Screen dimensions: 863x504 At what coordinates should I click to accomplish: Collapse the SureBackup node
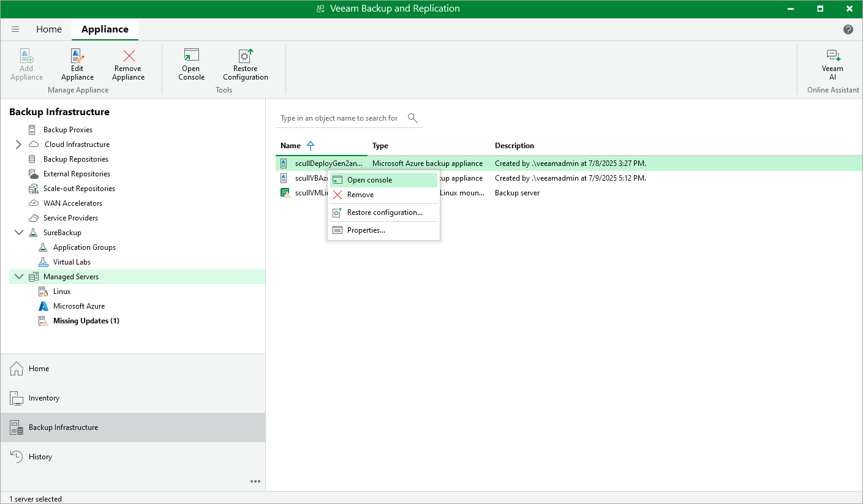(18, 233)
